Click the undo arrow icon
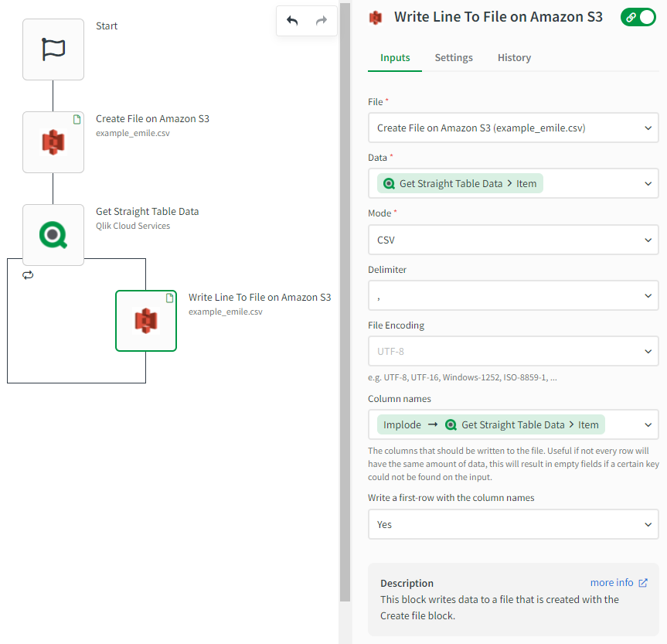This screenshot has height=644, width=667. [x=292, y=21]
